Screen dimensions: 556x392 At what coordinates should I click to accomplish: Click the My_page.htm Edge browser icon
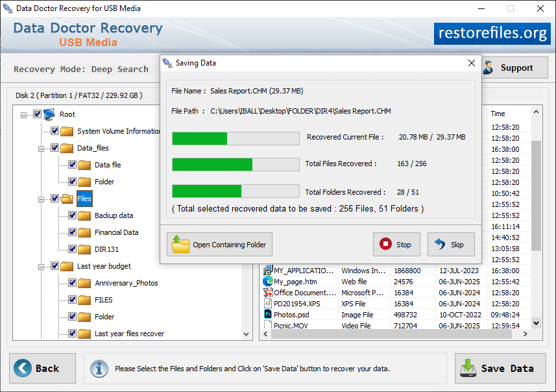268,281
